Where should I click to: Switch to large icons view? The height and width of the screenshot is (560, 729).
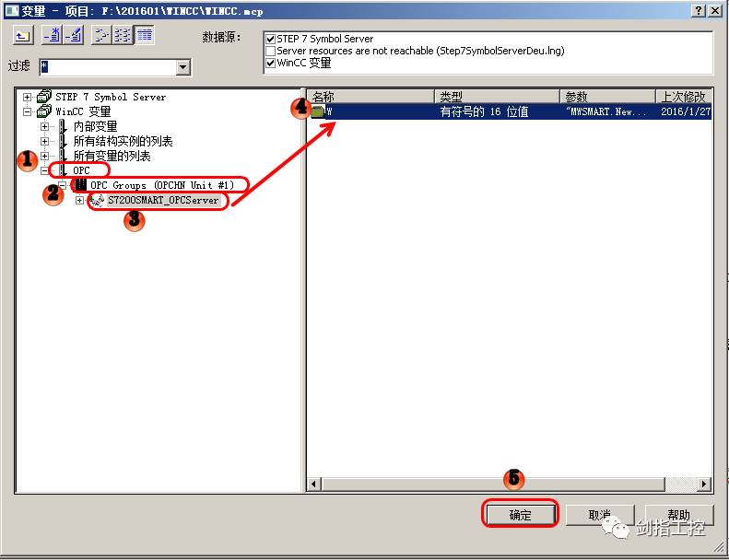click(101, 35)
